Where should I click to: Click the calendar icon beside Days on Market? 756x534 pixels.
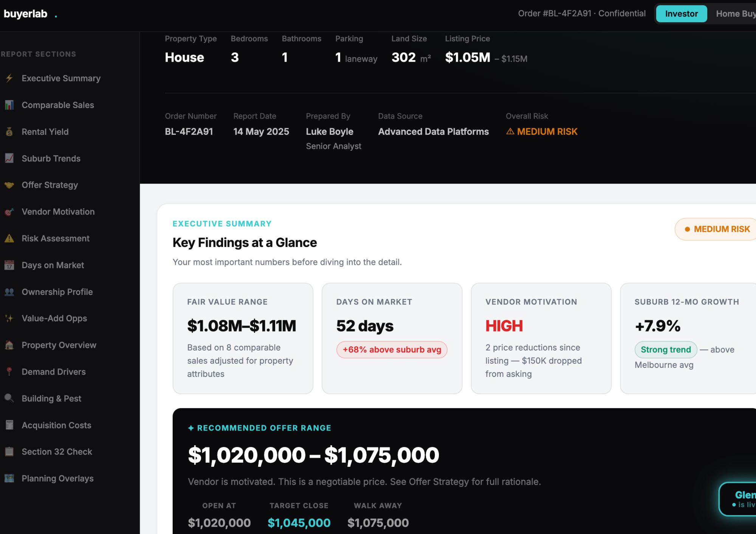coord(9,265)
